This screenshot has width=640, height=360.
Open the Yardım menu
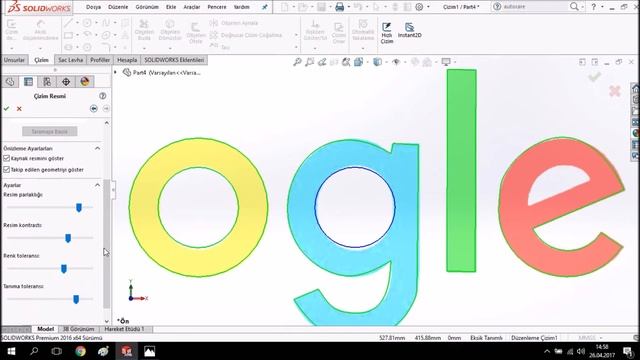(242, 7)
